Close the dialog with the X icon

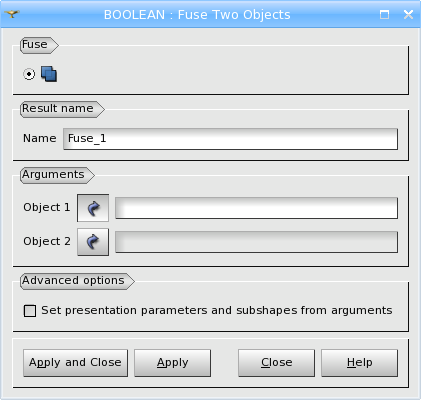pos(408,14)
